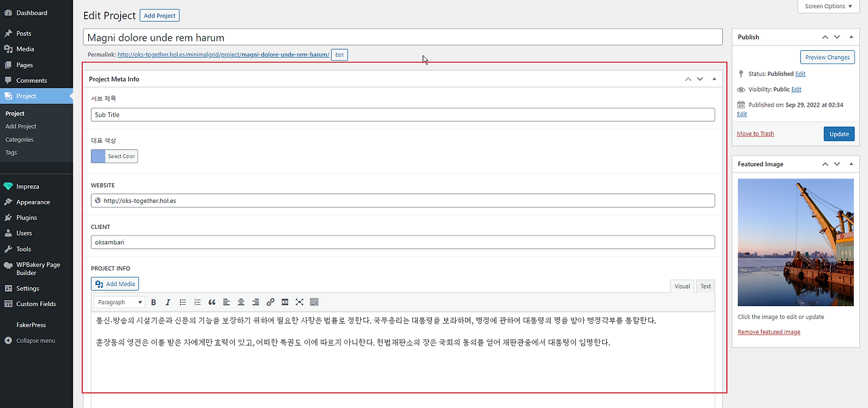Viewport: 868px width, 408px height.
Task: Click the featured image thumbnail
Action: pos(795,242)
